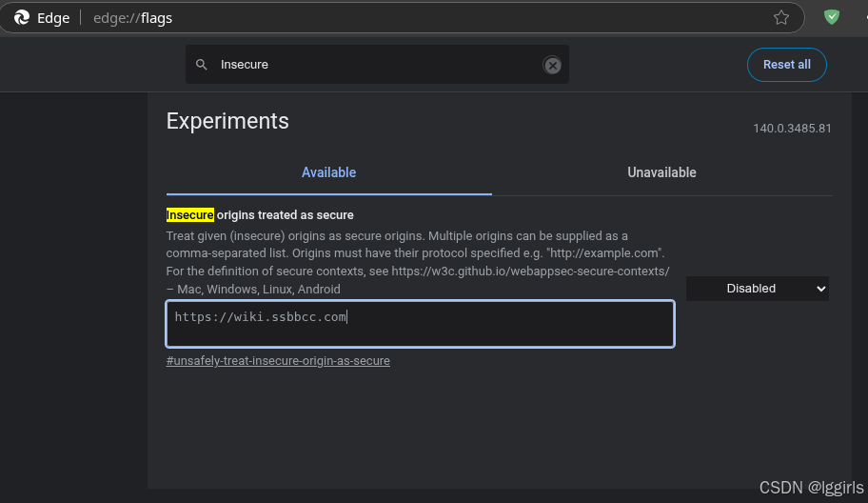Click the flag description paragraph text
The width and height of the screenshot is (868, 503).
pos(418,263)
